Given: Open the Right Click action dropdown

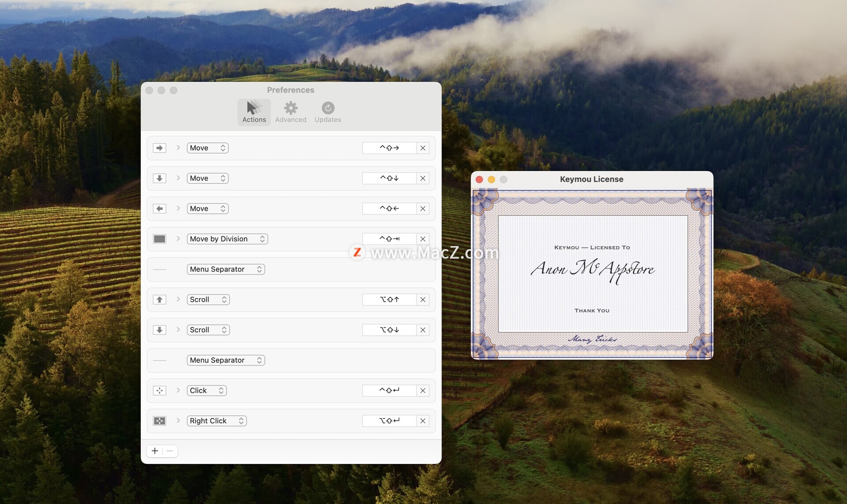Looking at the screenshot, I should pos(217,421).
